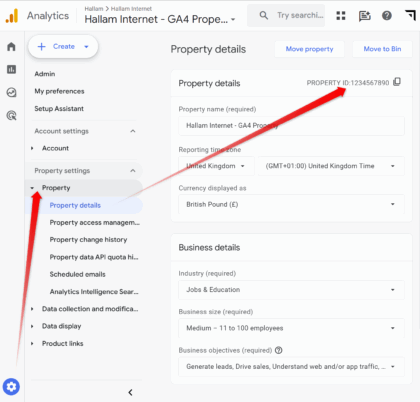The width and height of the screenshot is (420, 402).
Task: Collapse the Property tree item
Action: 32,188
